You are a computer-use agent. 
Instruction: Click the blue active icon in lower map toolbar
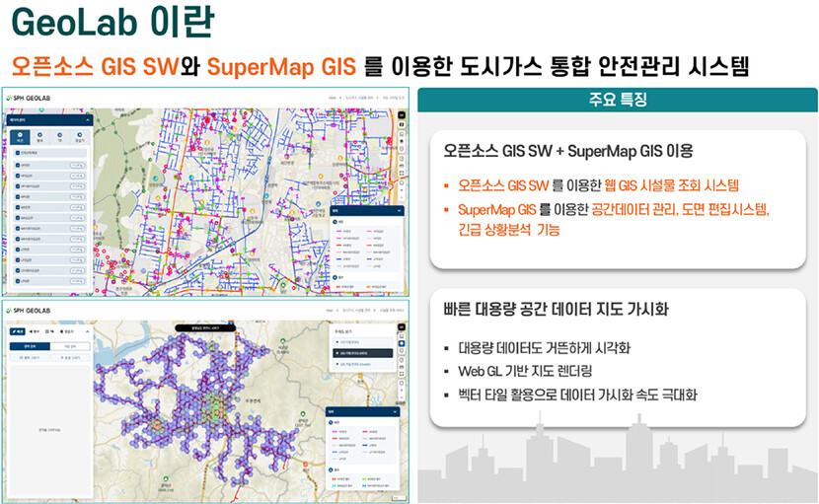[x=402, y=343]
